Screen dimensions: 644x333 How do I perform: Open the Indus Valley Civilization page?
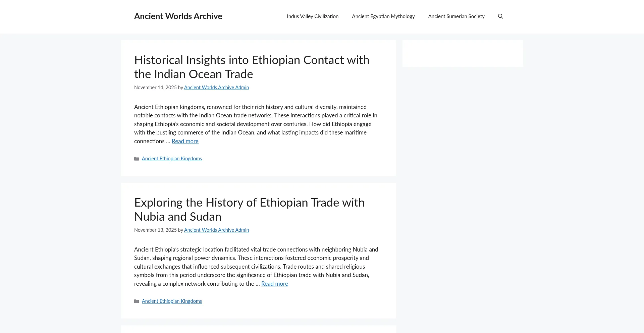coord(312,16)
